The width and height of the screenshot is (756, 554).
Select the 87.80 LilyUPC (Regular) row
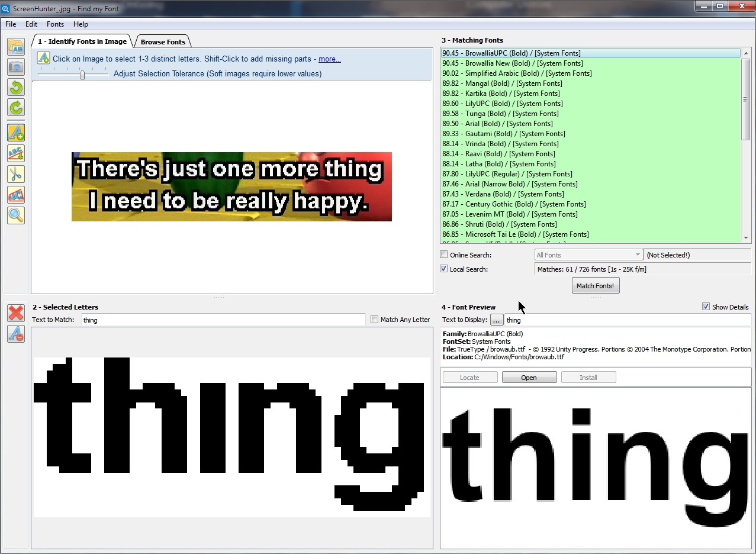tap(591, 174)
